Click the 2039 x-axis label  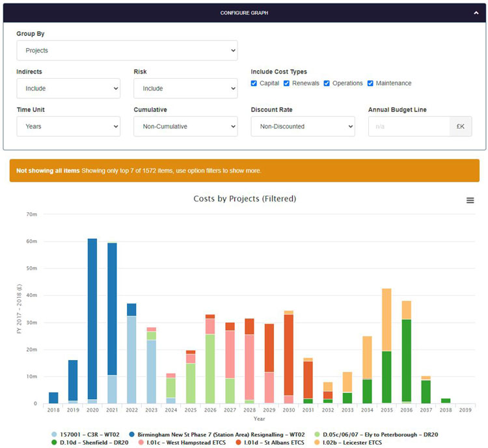(x=465, y=410)
